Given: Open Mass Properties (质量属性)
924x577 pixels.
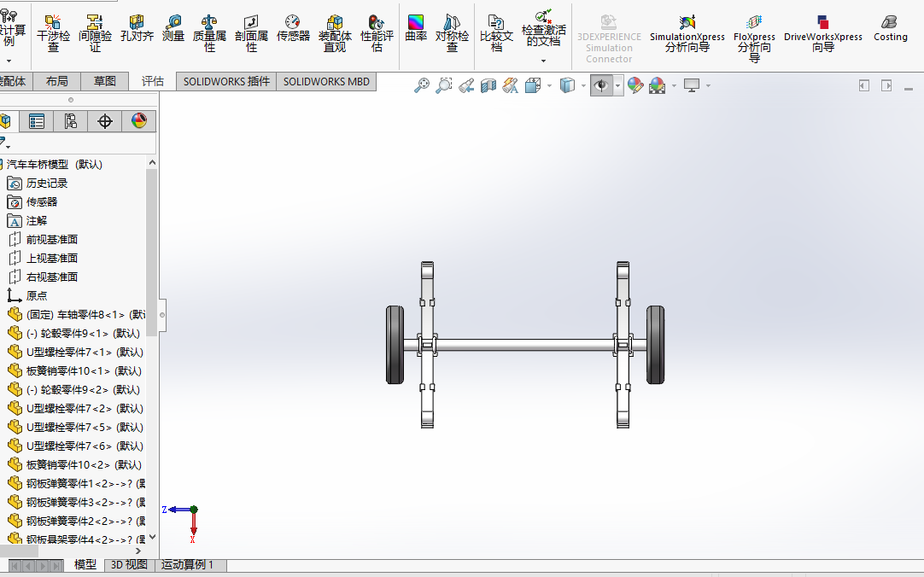Looking at the screenshot, I should [209, 33].
